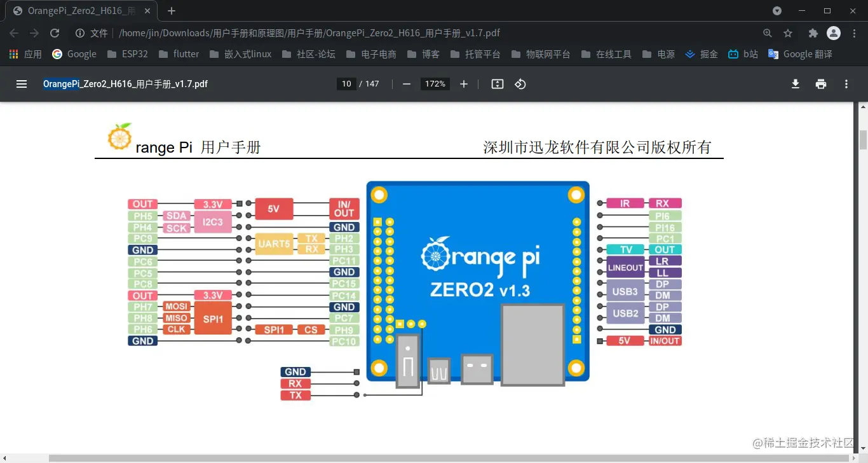The width and height of the screenshot is (868, 463).
Task: Open the PDF sidebar hamburger menu
Action: tap(22, 84)
